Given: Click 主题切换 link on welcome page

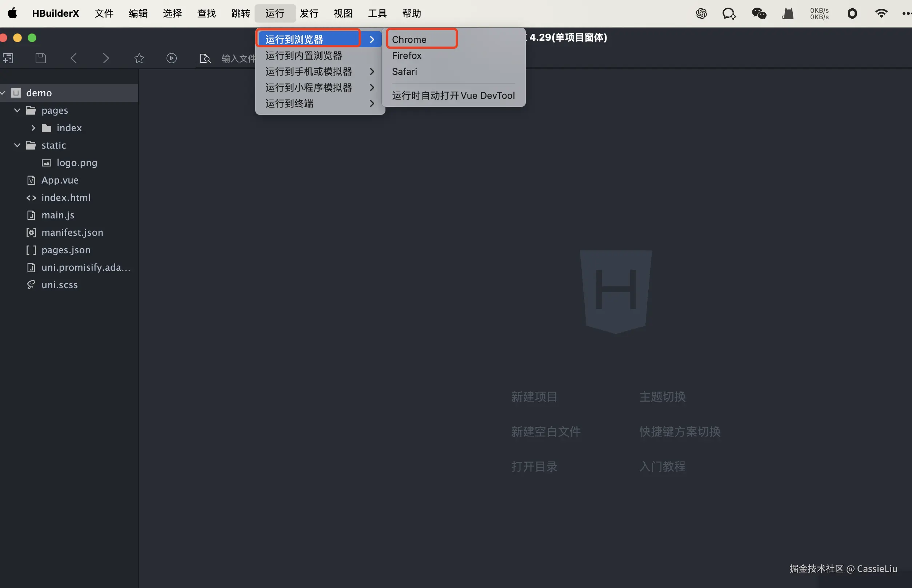Looking at the screenshot, I should (662, 397).
